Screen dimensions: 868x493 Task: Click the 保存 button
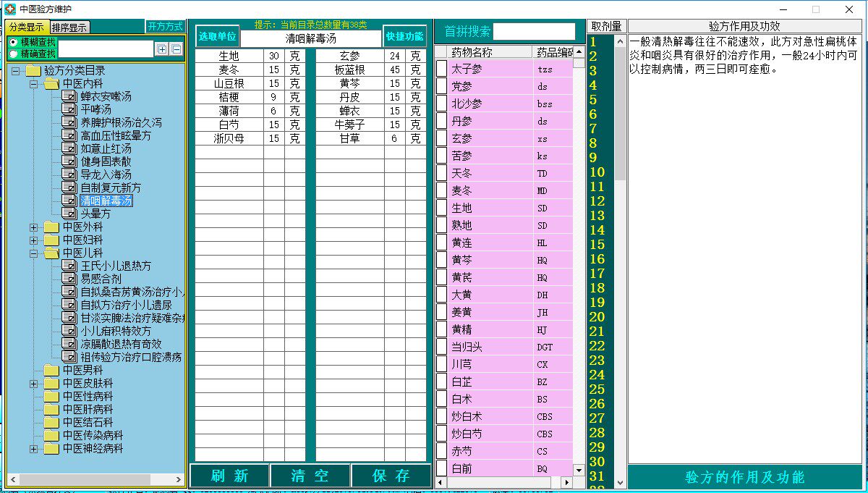pos(391,476)
